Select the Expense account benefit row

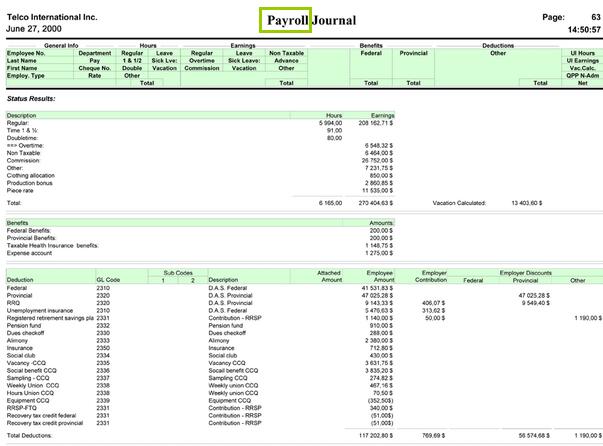coord(31,253)
